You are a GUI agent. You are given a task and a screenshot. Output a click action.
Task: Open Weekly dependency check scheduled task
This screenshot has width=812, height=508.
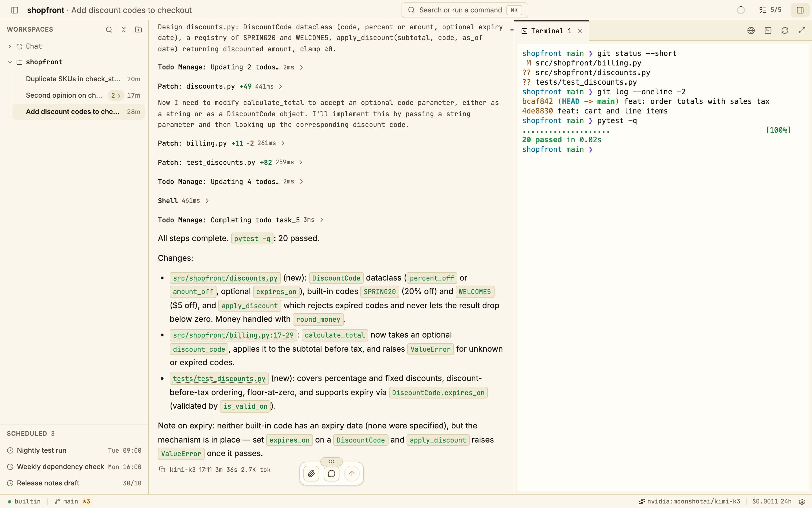click(x=74, y=467)
